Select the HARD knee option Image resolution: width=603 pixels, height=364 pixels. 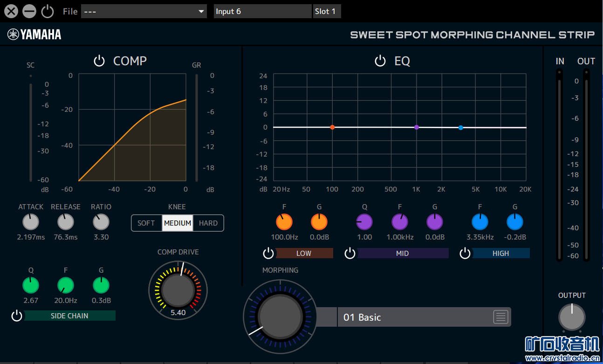208,223
